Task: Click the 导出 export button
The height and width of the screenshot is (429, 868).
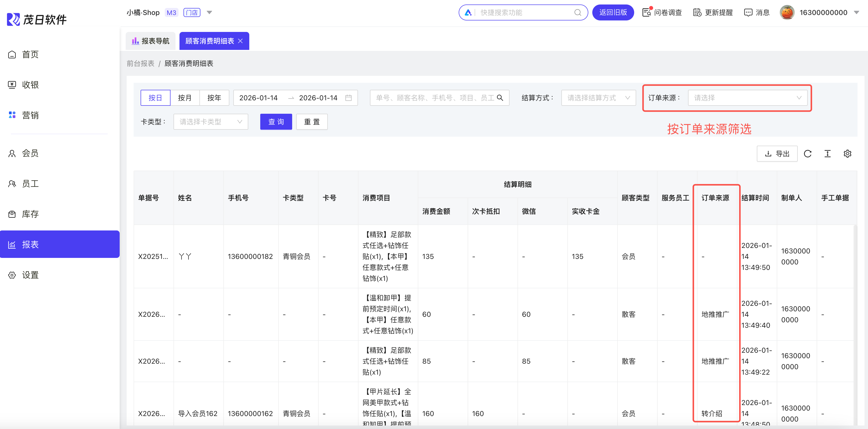Action: 777,154
